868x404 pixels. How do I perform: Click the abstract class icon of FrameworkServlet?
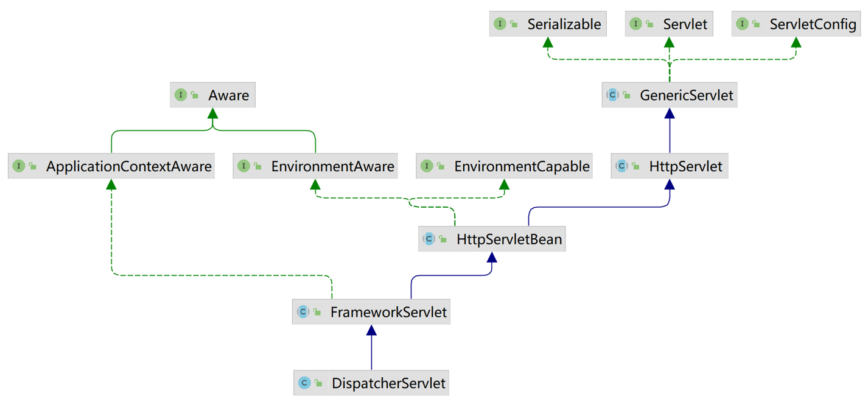point(303,312)
